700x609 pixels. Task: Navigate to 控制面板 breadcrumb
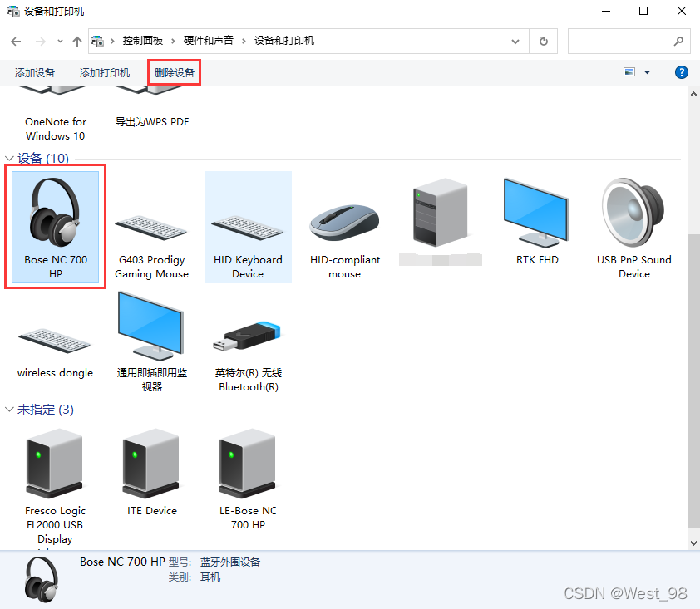(143, 41)
